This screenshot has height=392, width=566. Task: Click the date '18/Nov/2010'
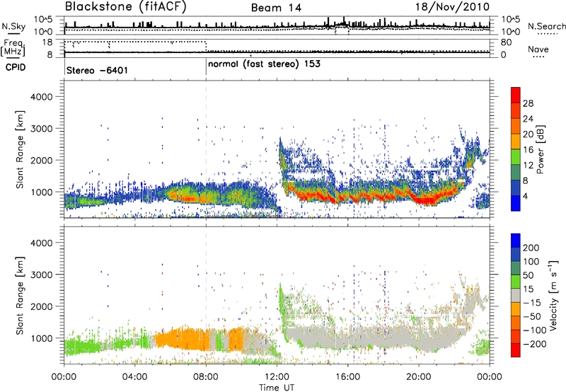[452, 7]
